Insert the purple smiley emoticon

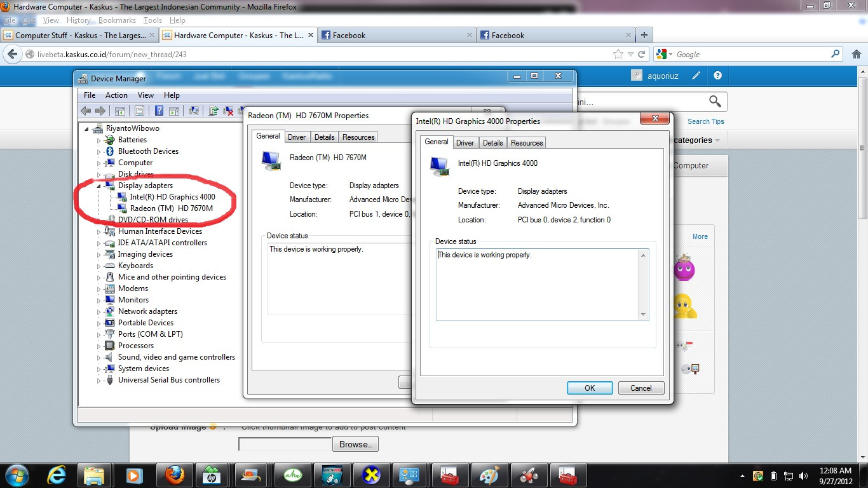[684, 268]
